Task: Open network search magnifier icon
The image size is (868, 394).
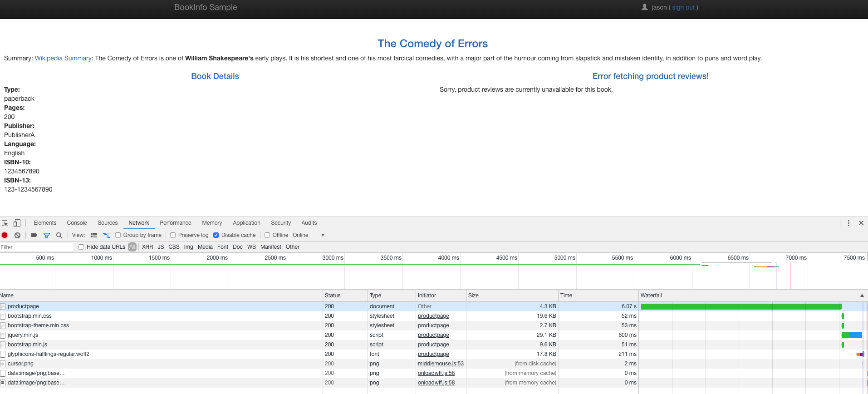Action: (x=59, y=235)
